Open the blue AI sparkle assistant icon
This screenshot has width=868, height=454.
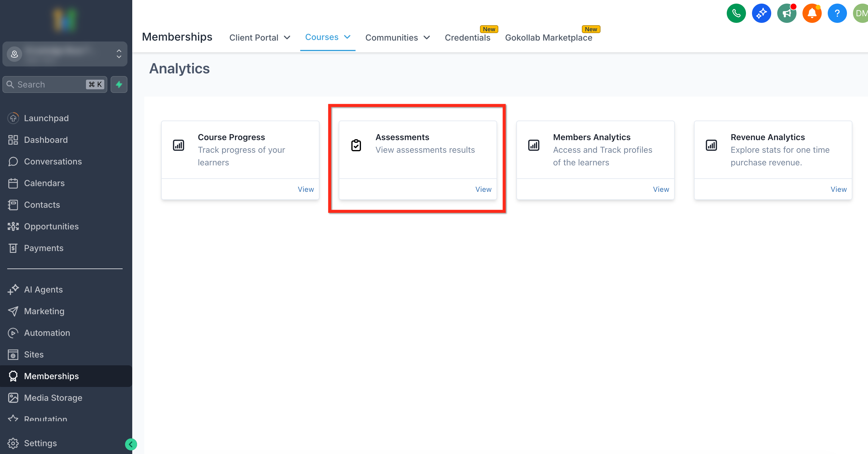point(761,14)
